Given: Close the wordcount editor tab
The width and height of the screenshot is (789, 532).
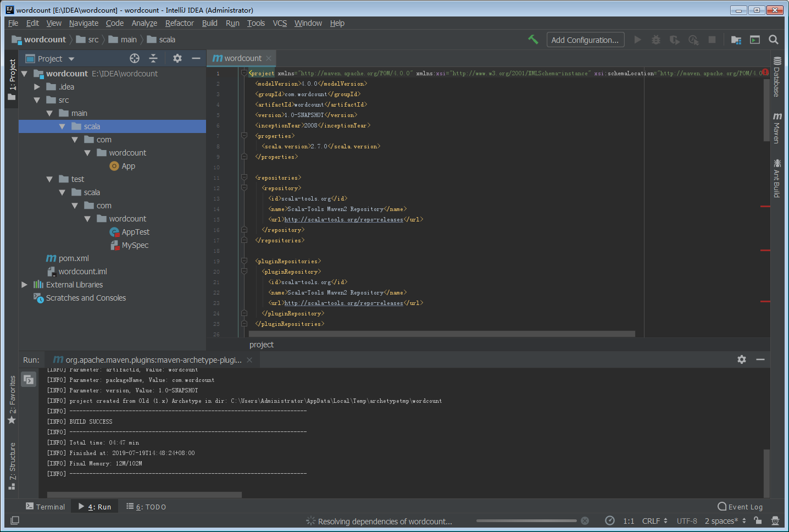Looking at the screenshot, I should point(269,58).
